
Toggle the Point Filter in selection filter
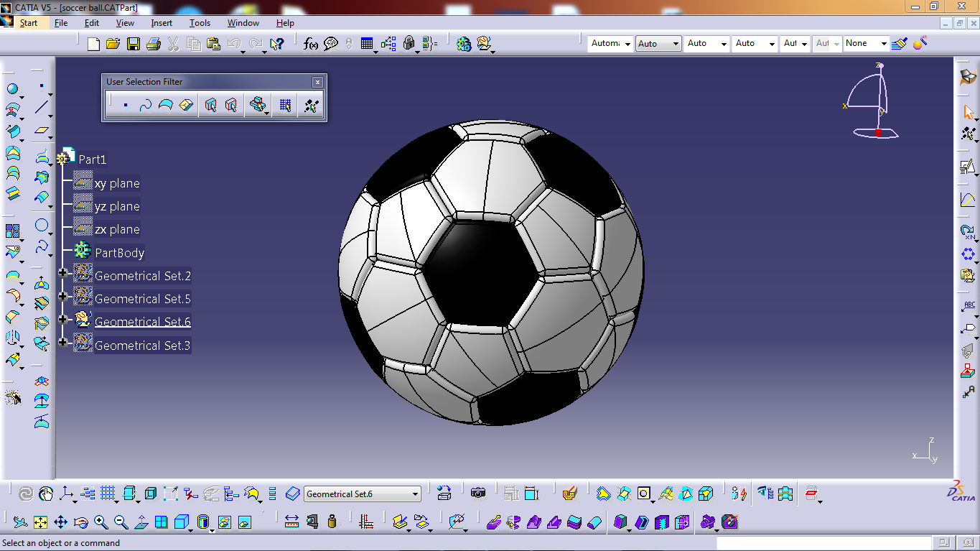click(126, 106)
